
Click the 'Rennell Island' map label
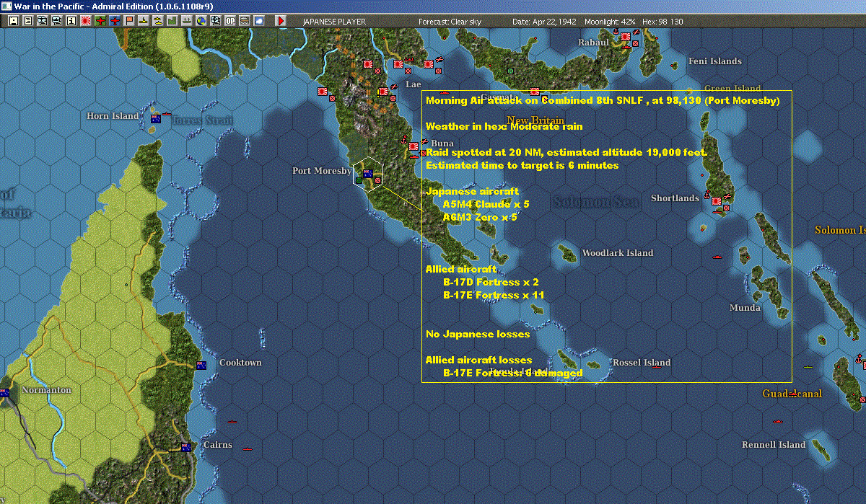pyautogui.click(x=774, y=445)
